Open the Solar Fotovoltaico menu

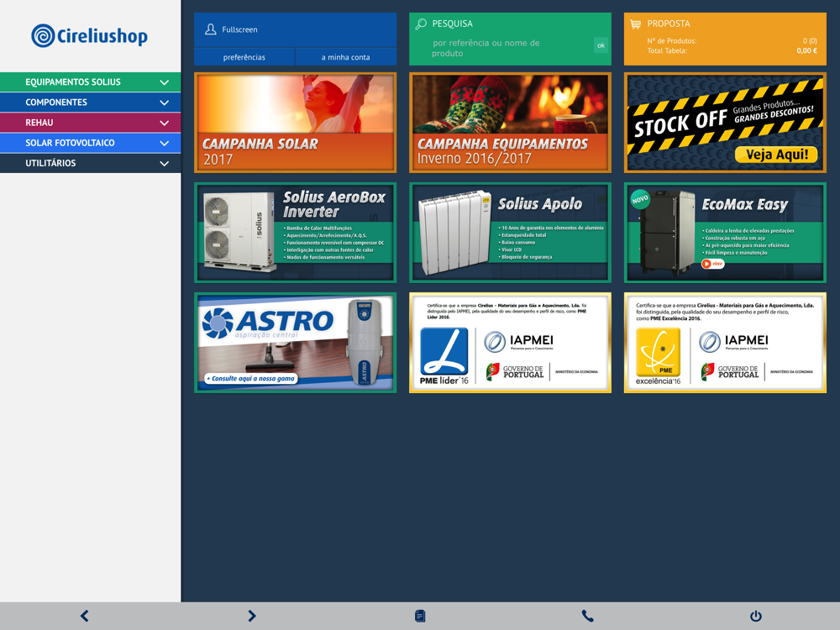91,143
